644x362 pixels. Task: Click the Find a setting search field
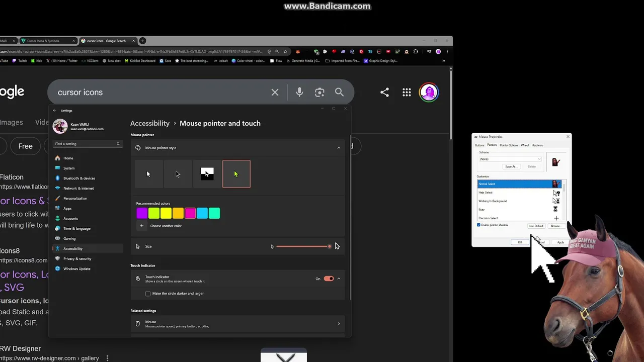tap(88, 144)
